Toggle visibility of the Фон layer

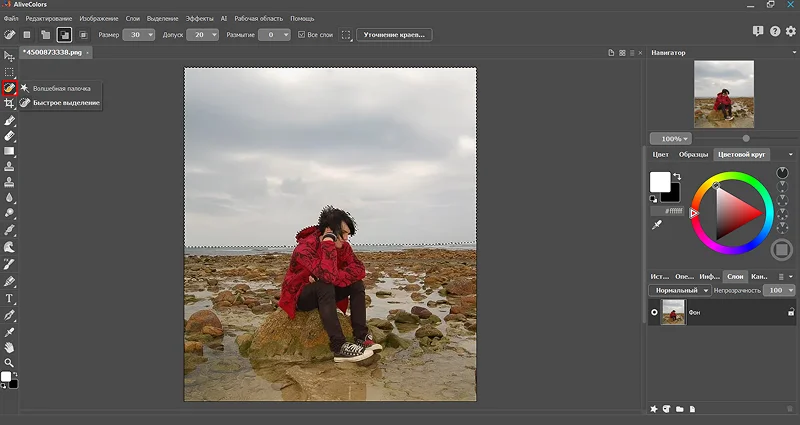(654, 312)
